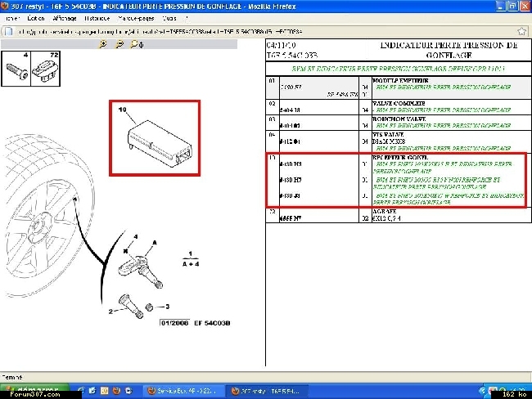Open the Affichage menu
The height and width of the screenshot is (399, 532).
(65, 18)
